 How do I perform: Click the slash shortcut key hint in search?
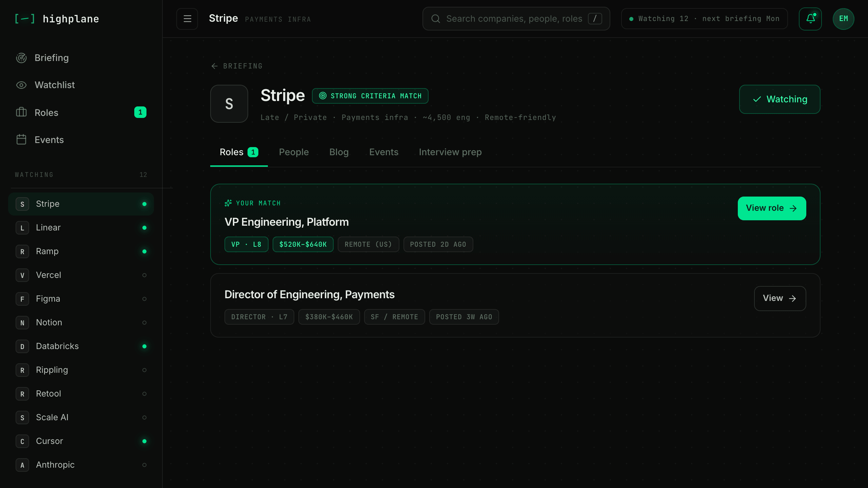point(595,19)
